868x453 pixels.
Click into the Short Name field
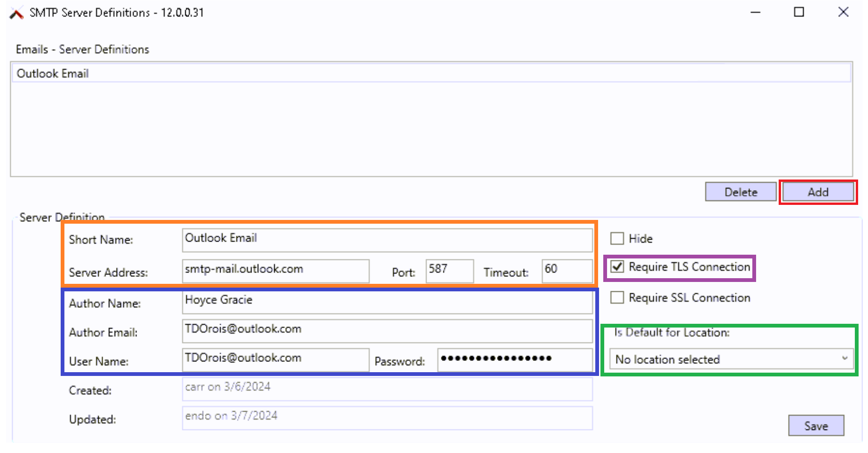tap(387, 240)
